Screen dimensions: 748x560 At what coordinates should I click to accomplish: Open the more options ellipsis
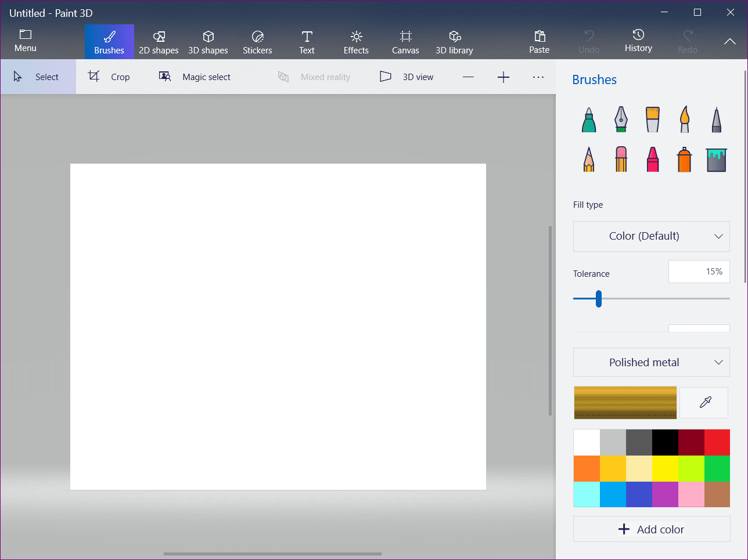pos(538,77)
